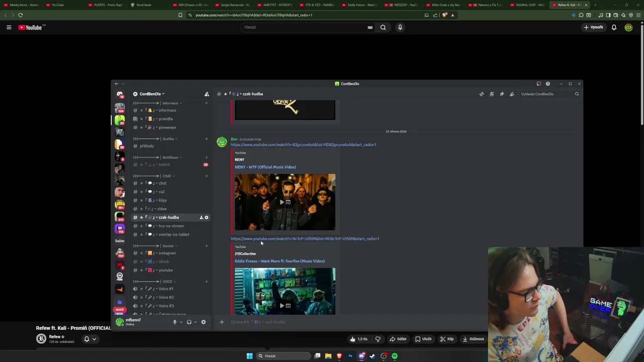This screenshot has height=362, width=644.
Task: Add channel to Informace category
Action: [x=206, y=103]
